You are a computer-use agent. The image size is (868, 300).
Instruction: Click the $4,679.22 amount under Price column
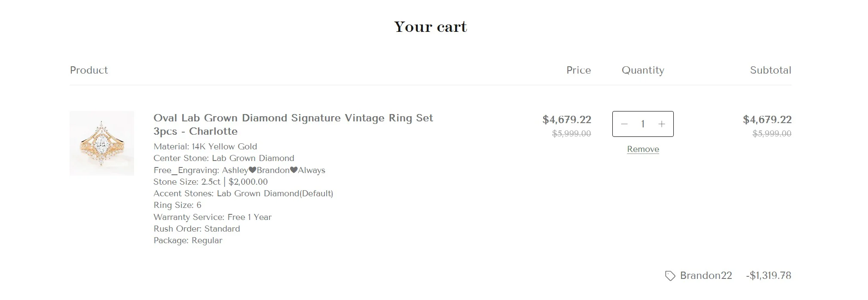567,120
